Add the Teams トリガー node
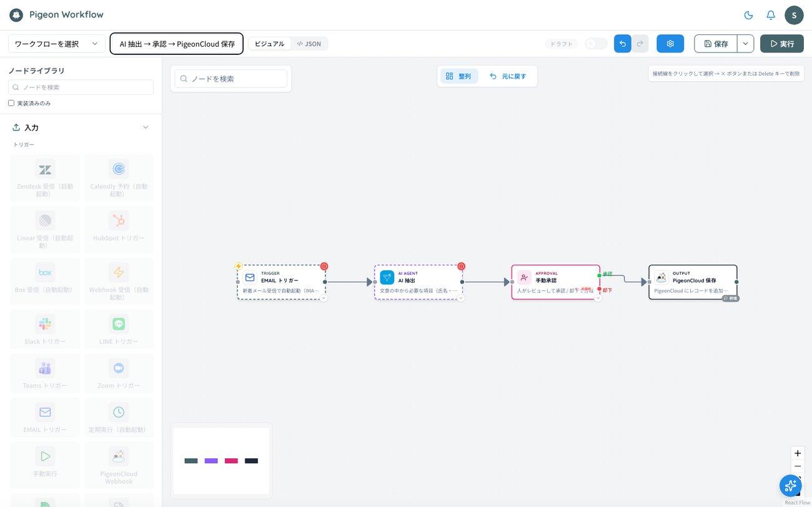The height and width of the screenshot is (507, 812). (x=45, y=375)
